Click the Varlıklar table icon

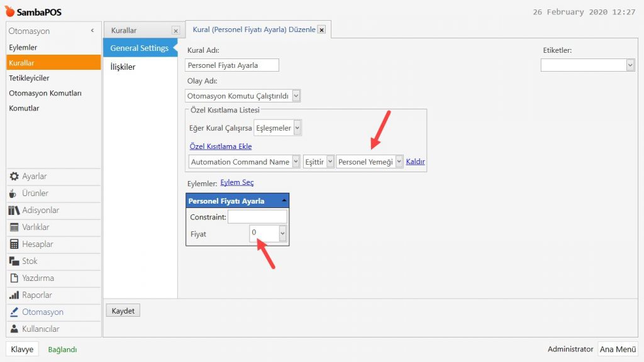coord(14,228)
